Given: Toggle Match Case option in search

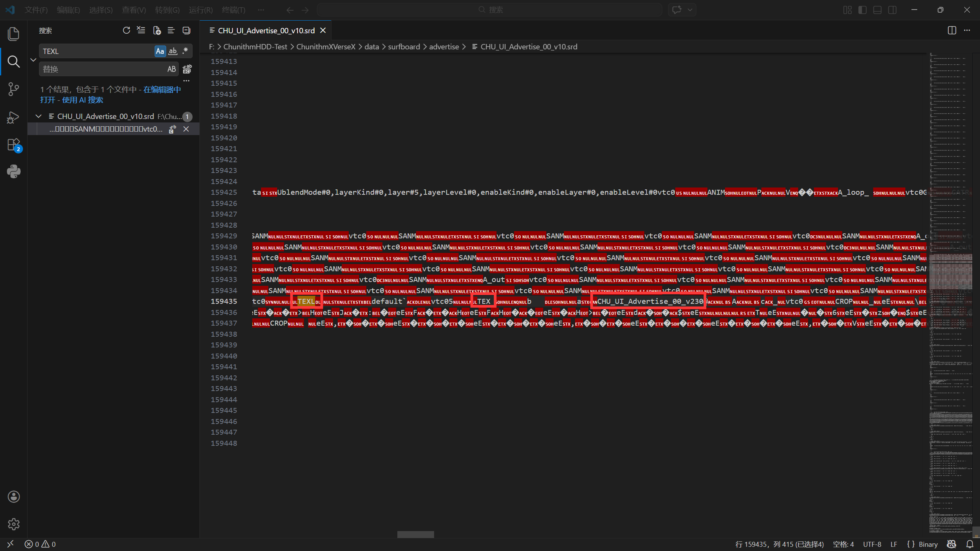Looking at the screenshot, I should [x=160, y=51].
